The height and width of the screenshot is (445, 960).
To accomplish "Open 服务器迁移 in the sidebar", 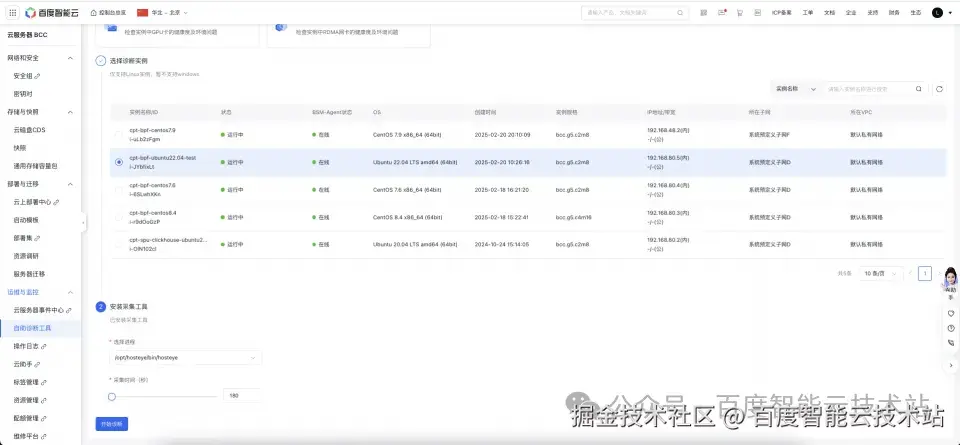I will [x=29, y=274].
